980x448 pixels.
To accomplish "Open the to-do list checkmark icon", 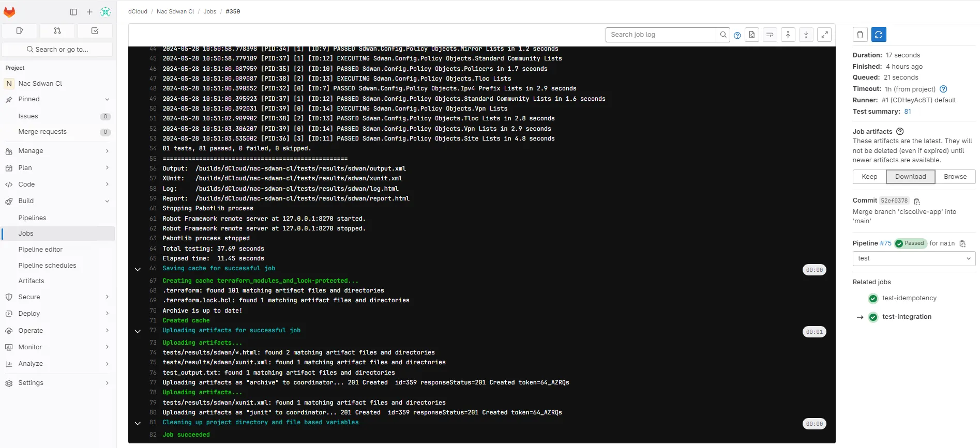I will 95,31.
